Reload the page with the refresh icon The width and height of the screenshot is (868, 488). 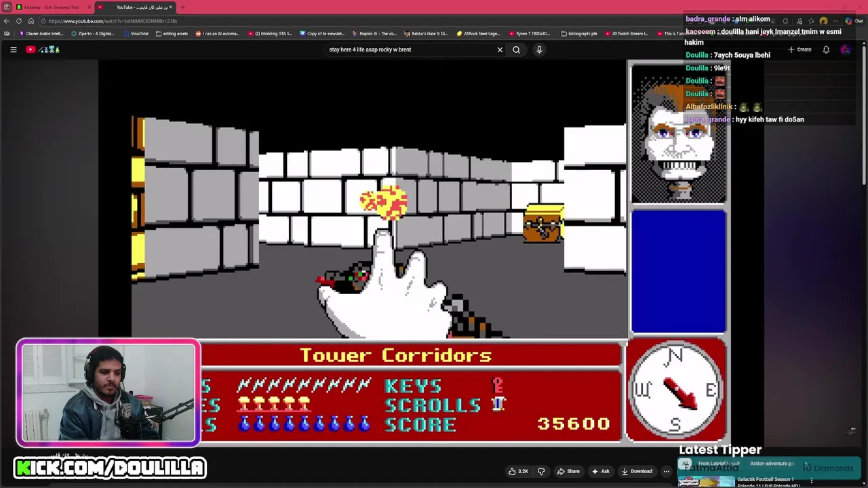(x=19, y=21)
